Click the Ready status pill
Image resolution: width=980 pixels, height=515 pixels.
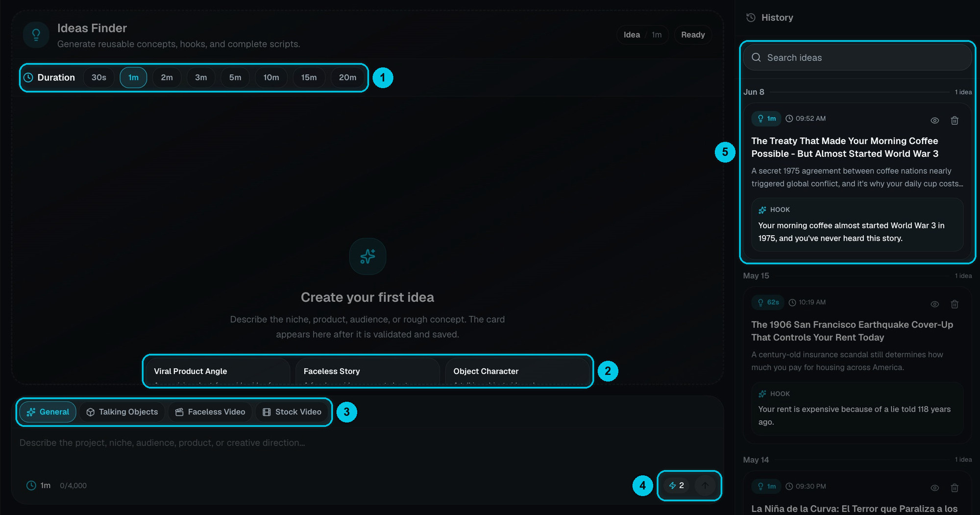click(693, 35)
